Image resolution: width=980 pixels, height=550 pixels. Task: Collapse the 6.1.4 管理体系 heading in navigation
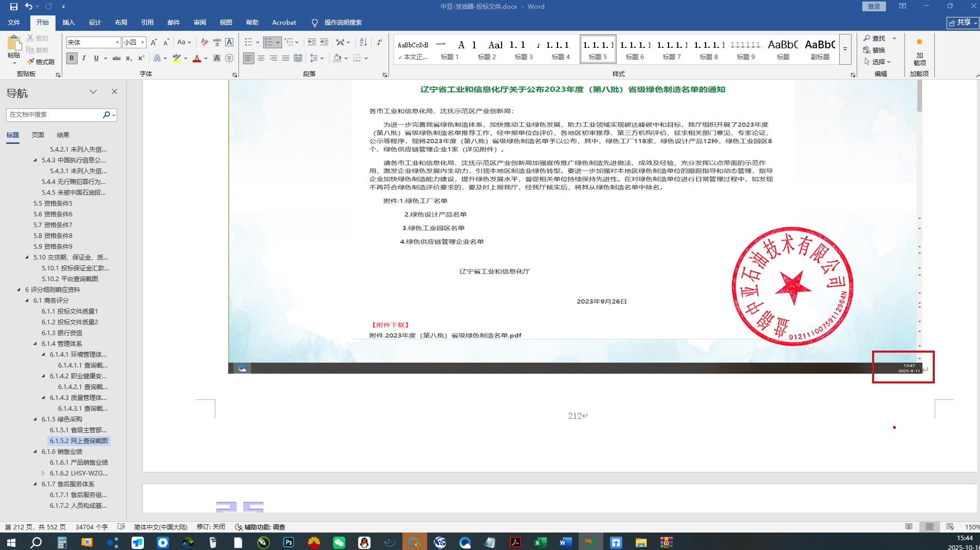coord(35,344)
